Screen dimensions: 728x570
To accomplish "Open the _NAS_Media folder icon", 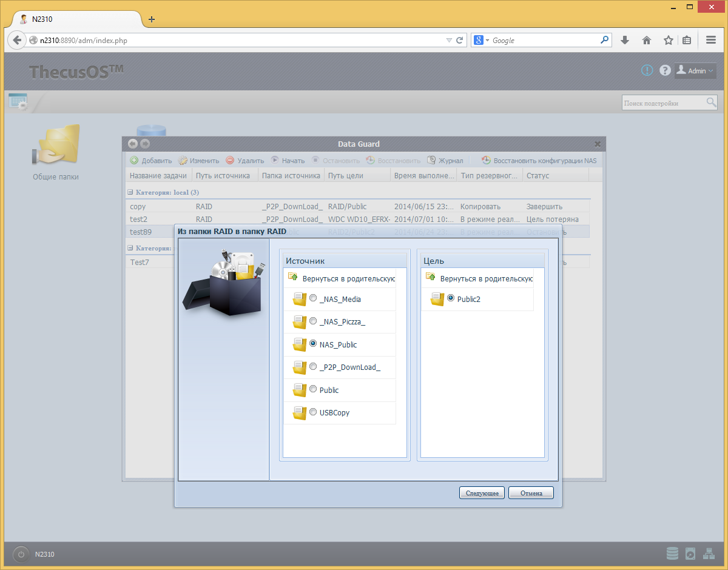I will coord(300,300).
